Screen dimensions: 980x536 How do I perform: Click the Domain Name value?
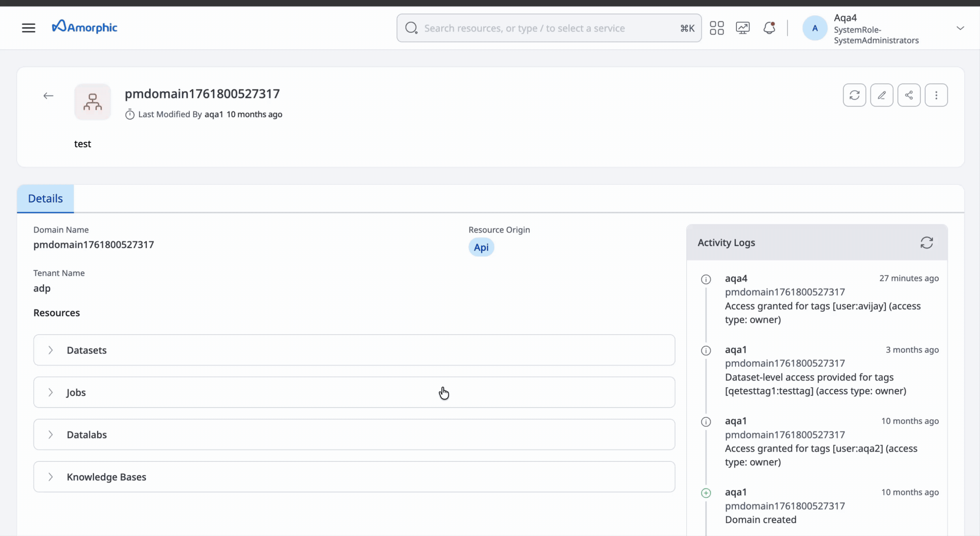(x=94, y=244)
